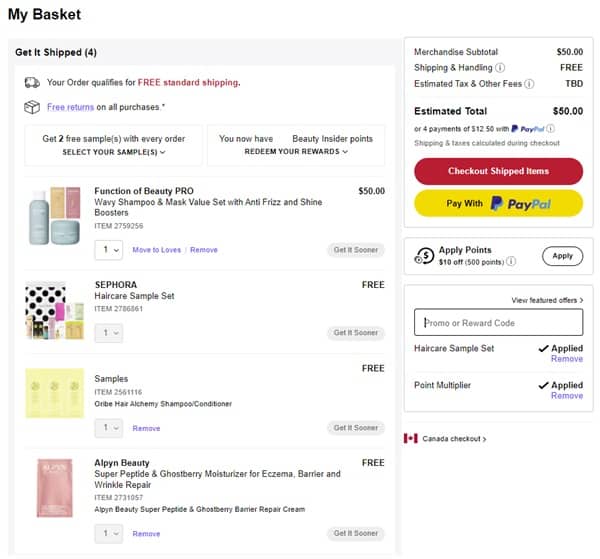600x559 pixels.
Task: Remove the Point Multiplier promo
Action: pos(566,396)
